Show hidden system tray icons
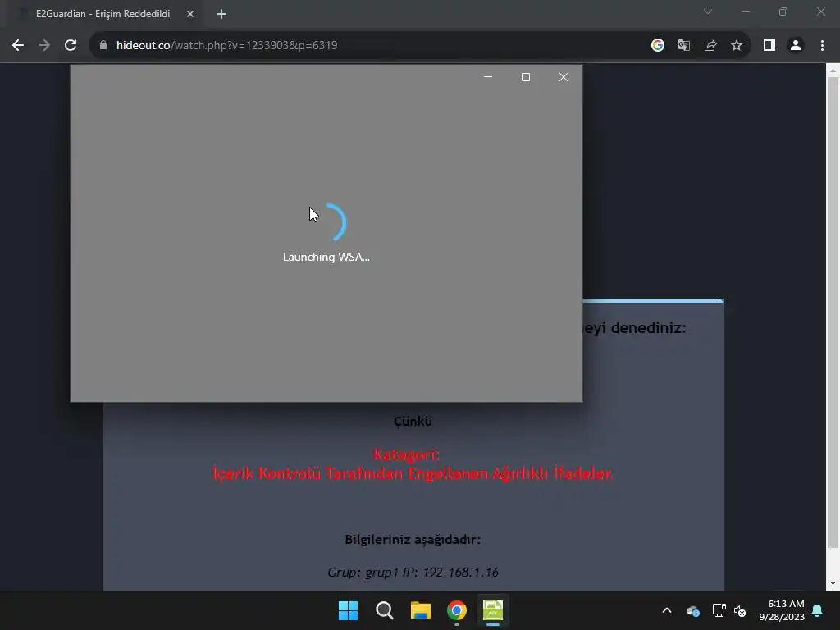The image size is (840, 630). point(667,610)
